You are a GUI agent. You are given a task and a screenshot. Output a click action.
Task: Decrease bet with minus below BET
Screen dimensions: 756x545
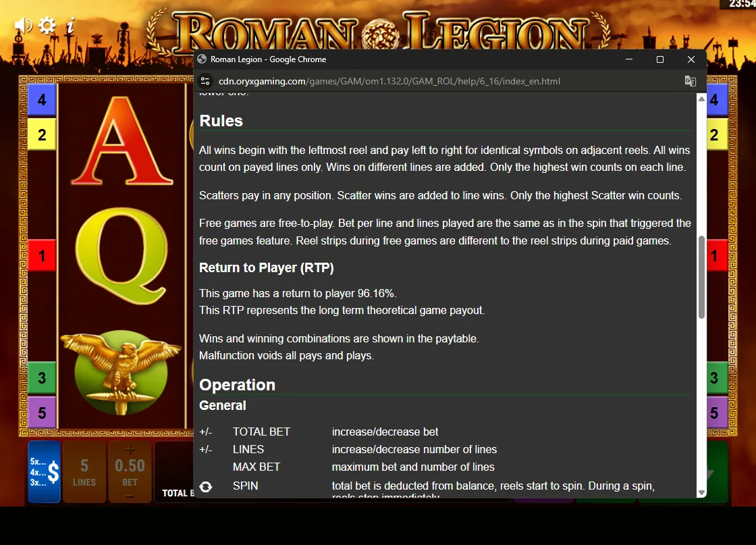coord(130,496)
